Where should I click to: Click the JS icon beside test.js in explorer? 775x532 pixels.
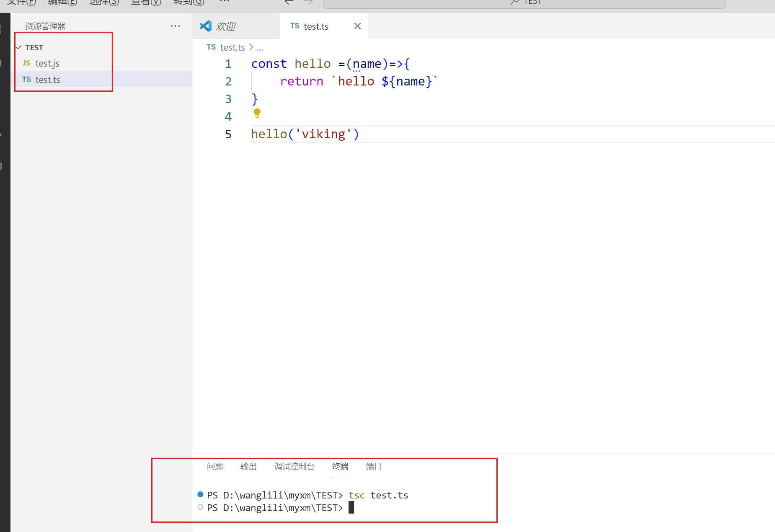26,63
